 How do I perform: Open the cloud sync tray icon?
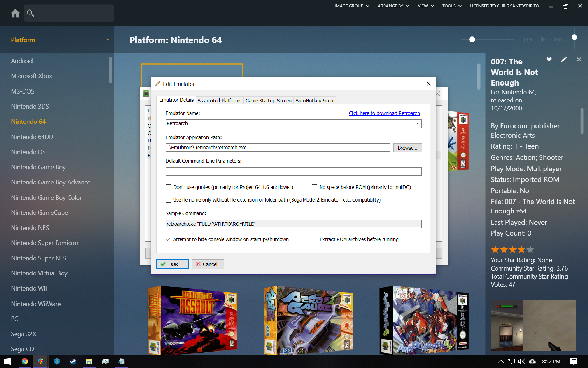[x=532, y=361]
